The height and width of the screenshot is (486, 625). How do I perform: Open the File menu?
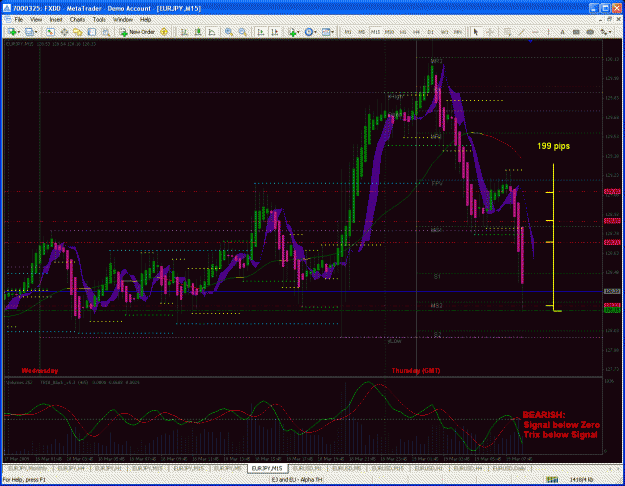pos(19,20)
